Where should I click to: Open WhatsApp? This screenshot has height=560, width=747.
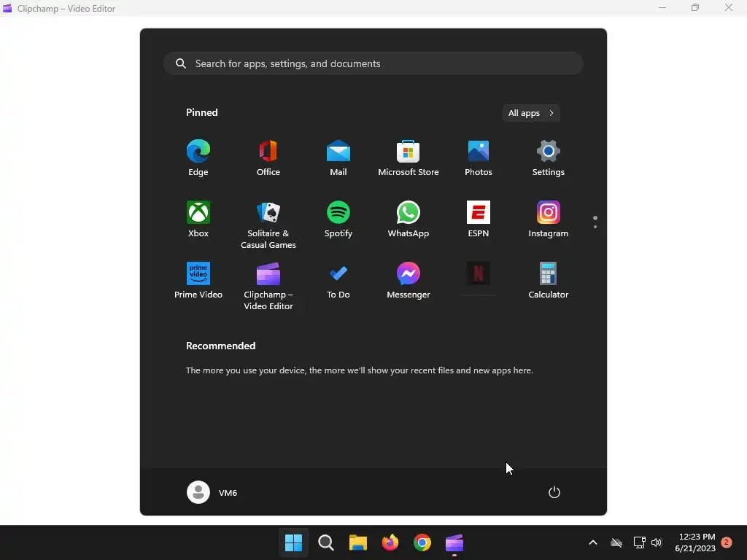(409, 219)
